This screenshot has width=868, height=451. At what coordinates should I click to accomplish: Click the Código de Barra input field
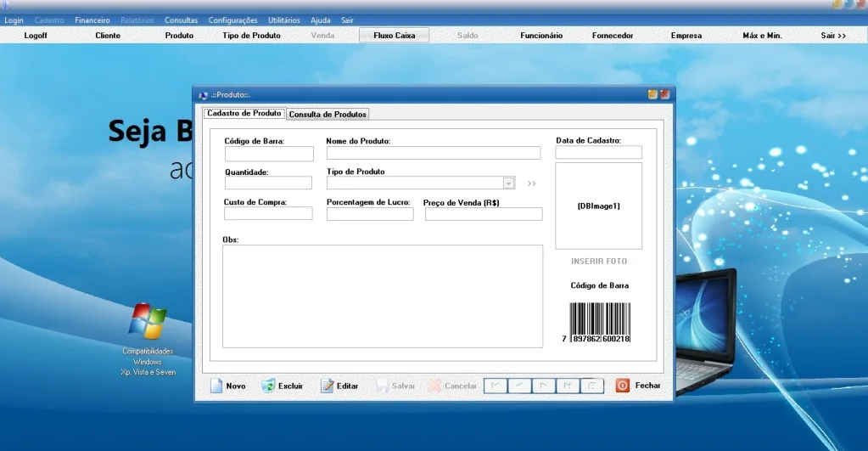(x=269, y=154)
